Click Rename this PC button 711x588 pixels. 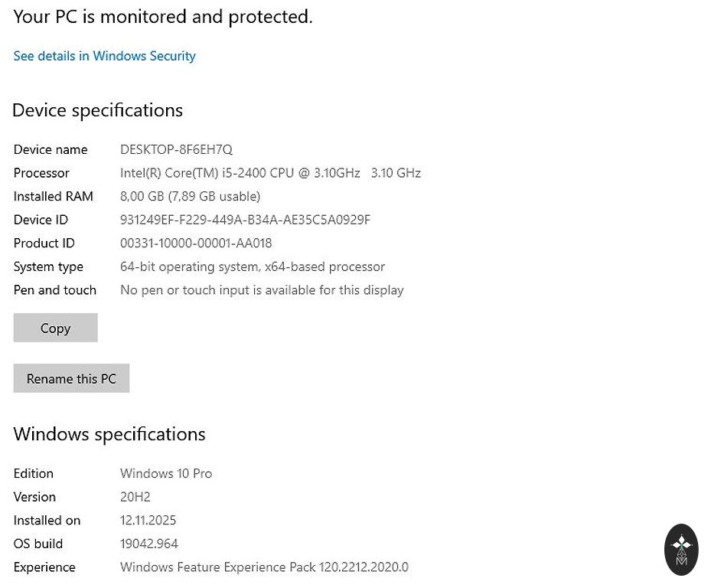(71, 378)
